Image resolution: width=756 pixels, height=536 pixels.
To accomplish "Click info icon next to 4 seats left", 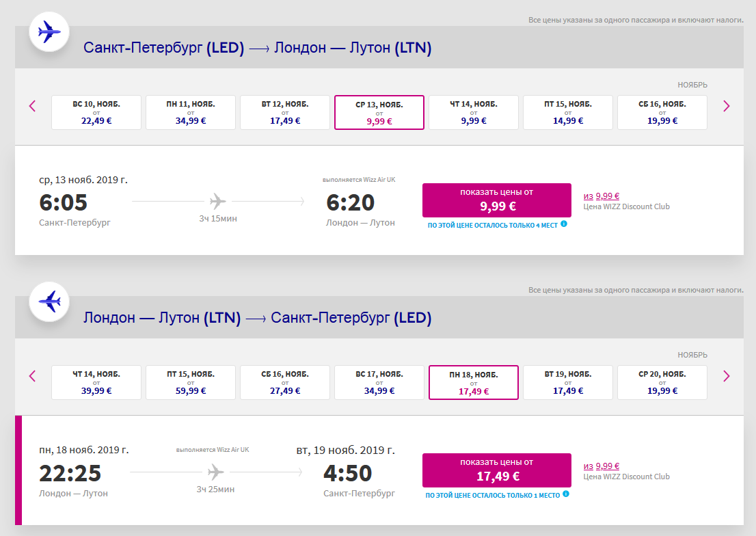I will click(564, 224).
